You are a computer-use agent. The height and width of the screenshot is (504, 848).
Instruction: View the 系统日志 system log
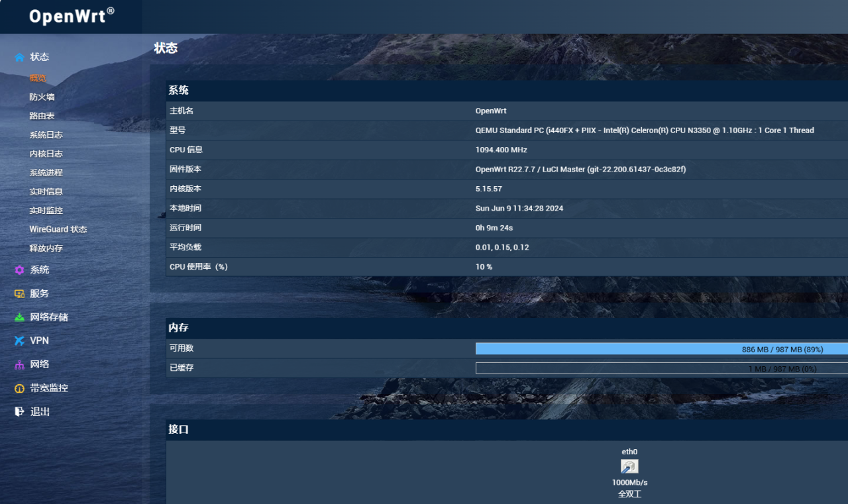coord(46,134)
